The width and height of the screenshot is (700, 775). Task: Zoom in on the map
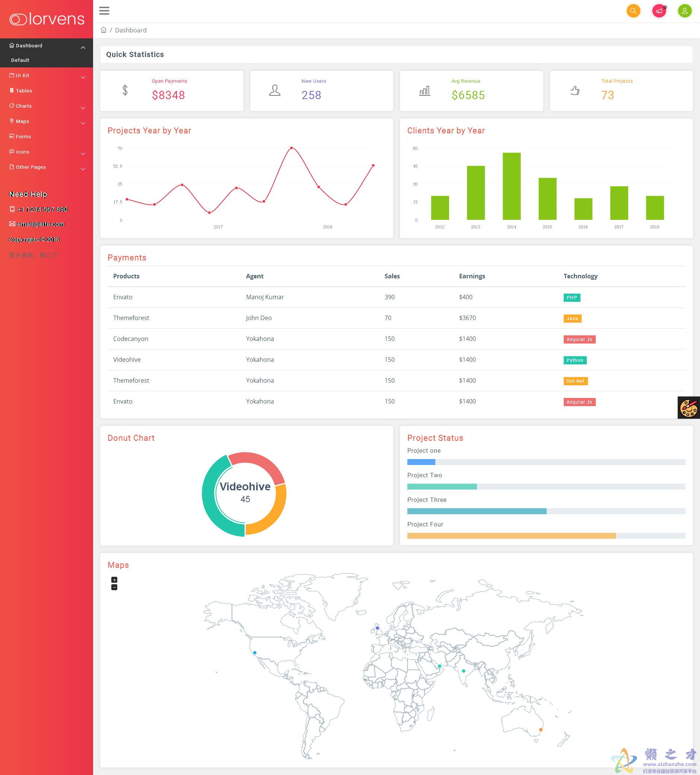pyautogui.click(x=114, y=580)
